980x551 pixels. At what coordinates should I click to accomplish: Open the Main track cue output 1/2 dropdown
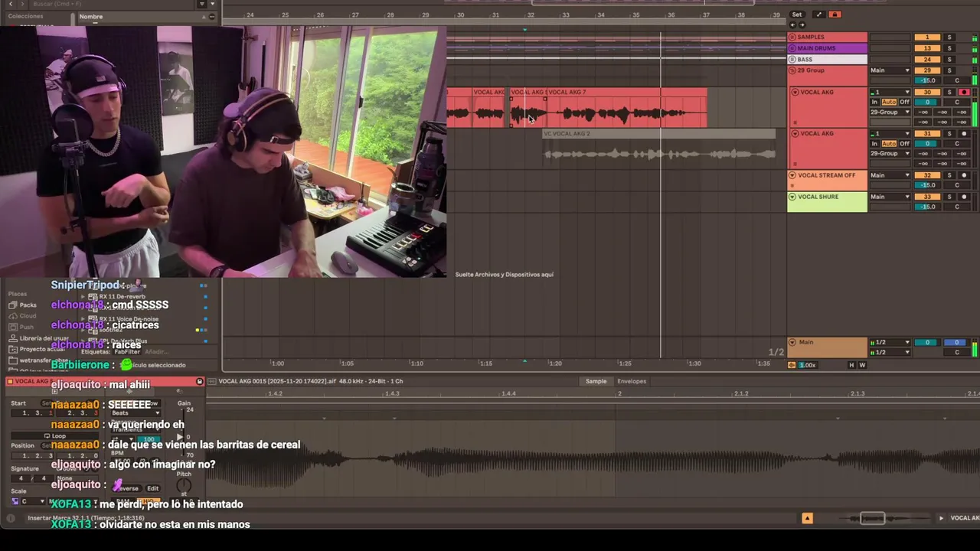[890, 342]
